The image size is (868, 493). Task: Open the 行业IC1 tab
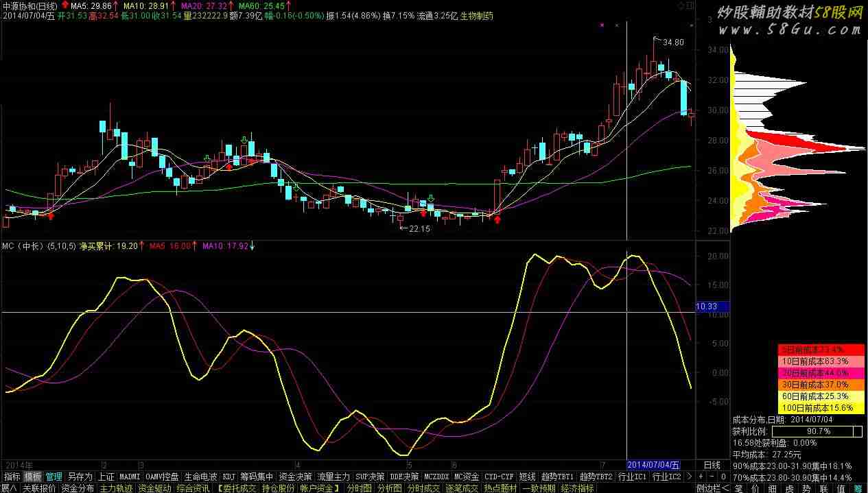point(632,477)
